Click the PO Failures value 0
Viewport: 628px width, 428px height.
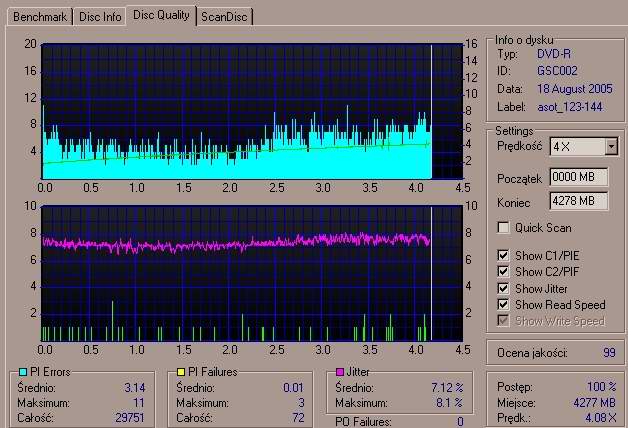point(461,422)
